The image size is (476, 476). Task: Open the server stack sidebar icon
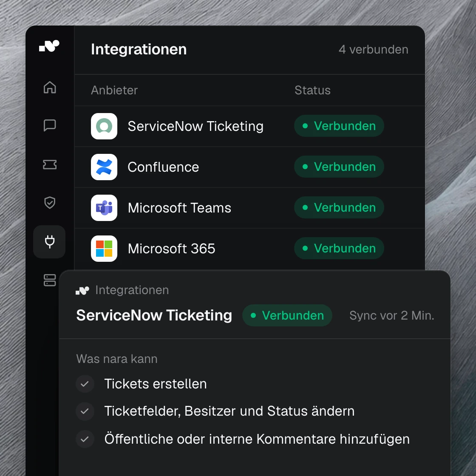coord(50,280)
